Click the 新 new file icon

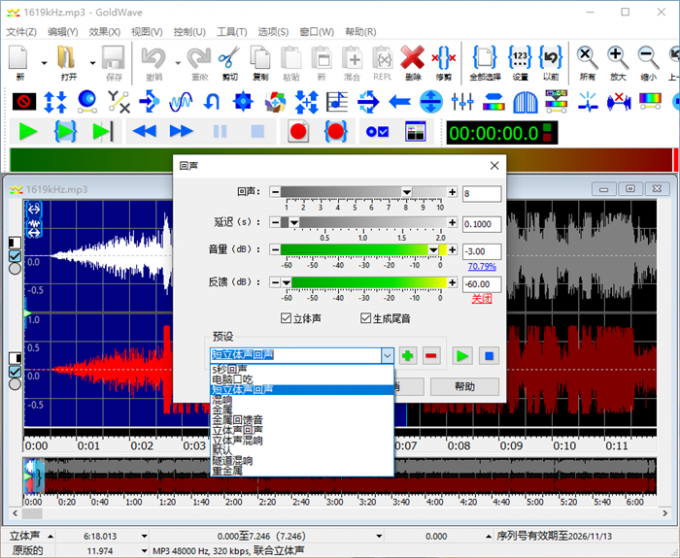click(x=19, y=58)
